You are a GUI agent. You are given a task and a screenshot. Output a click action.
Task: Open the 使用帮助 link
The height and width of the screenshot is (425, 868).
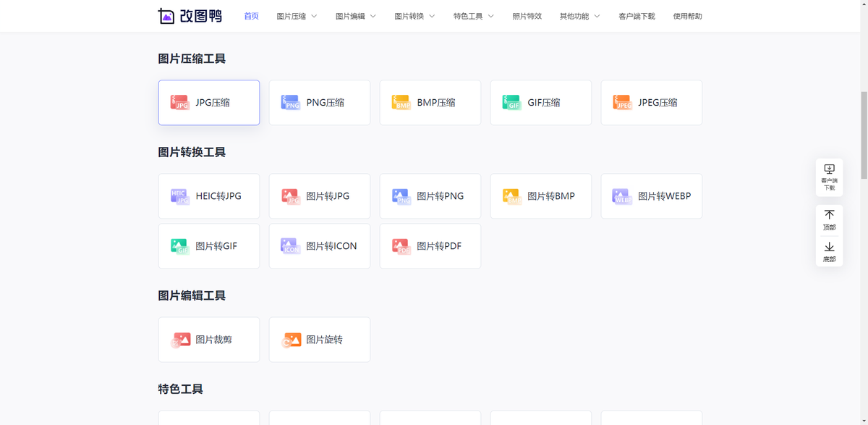[x=687, y=16]
